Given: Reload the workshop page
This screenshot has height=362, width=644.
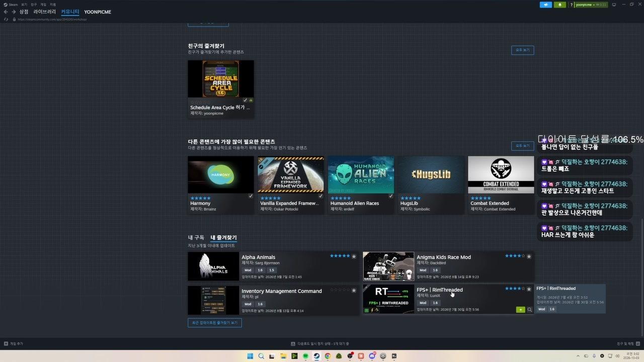Looking at the screenshot, I should point(6,19).
